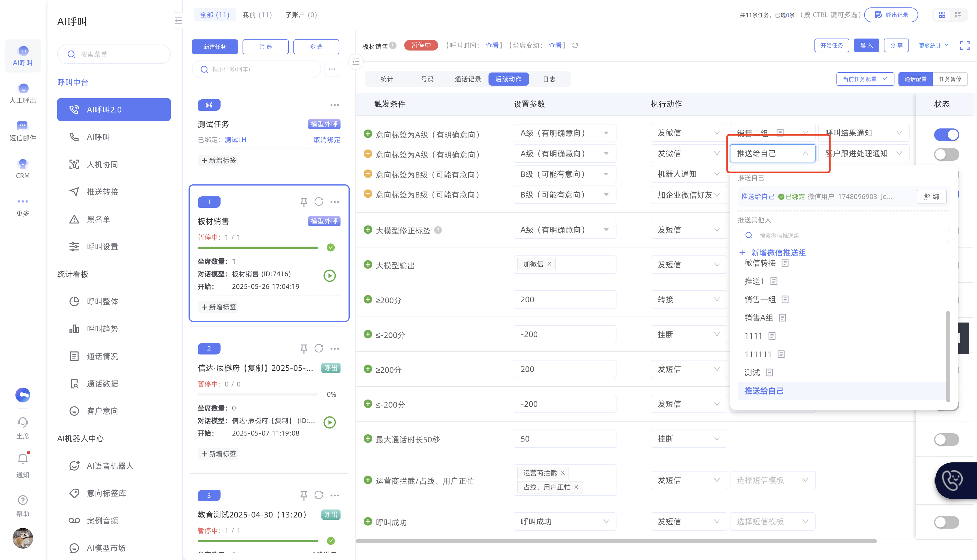The image size is (977, 560).
Task: Switch to list view layout icon
Action: (958, 15)
